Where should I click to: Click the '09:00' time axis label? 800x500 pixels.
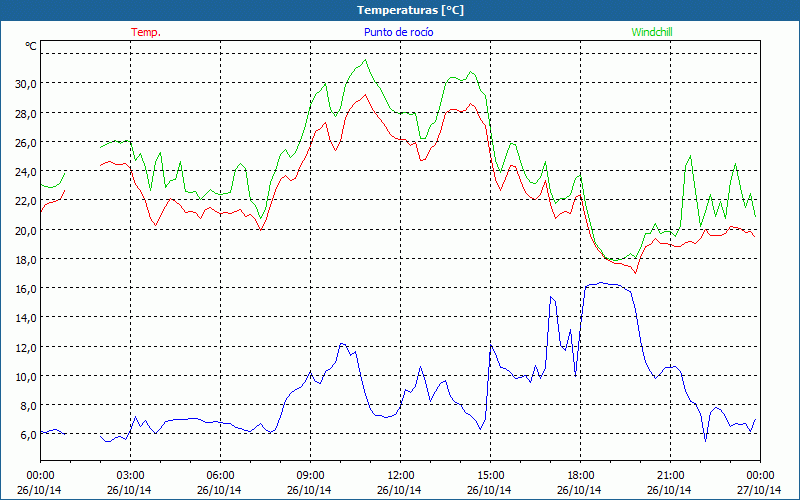[310, 476]
